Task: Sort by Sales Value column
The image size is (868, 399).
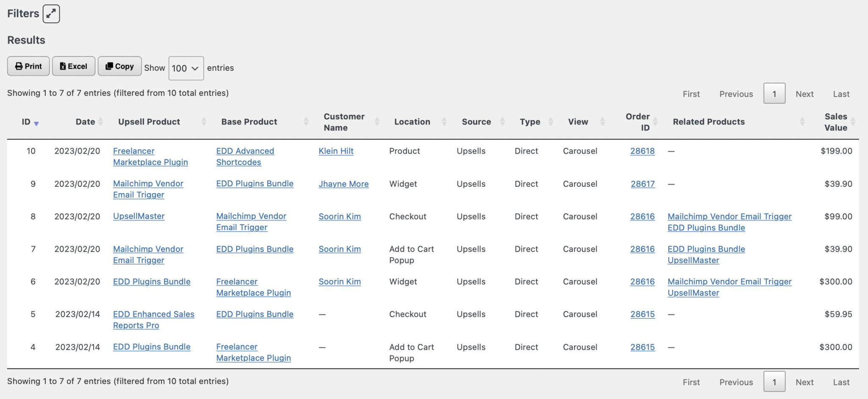Action: [835, 122]
